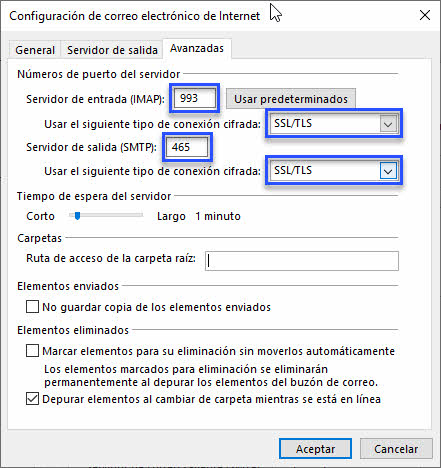Click the Cancelar button

[396, 449]
